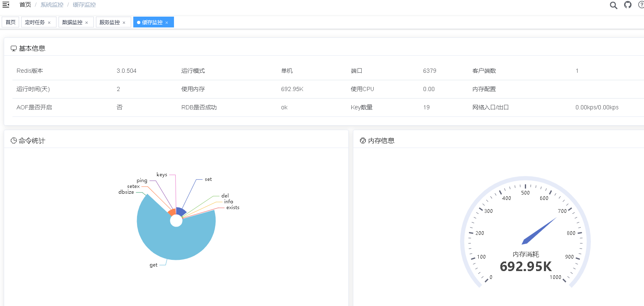Close the 服务监控 tab
This screenshot has height=306, width=644.
124,22
